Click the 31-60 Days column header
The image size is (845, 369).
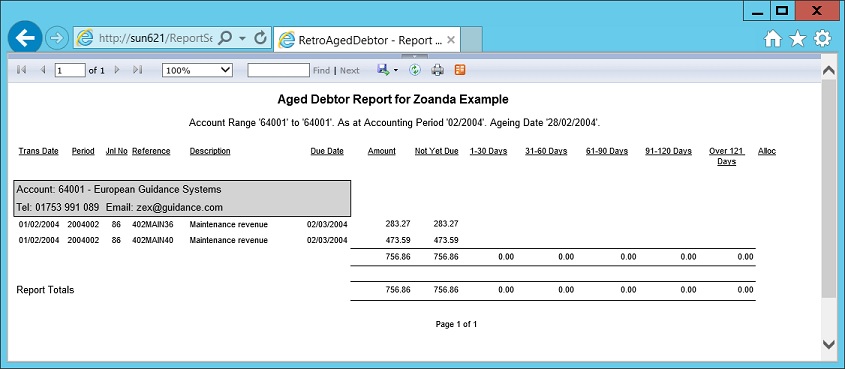tap(546, 151)
